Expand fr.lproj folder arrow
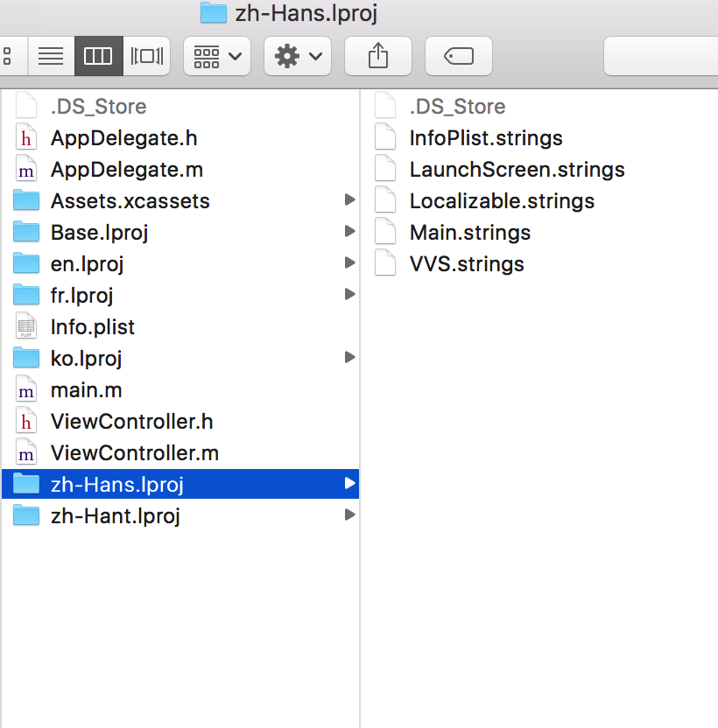Screen dimensions: 718x728 point(349,294)
